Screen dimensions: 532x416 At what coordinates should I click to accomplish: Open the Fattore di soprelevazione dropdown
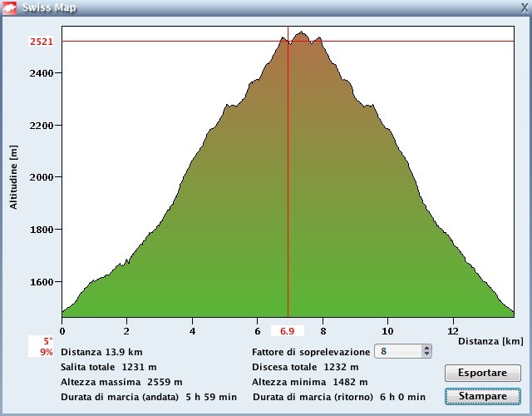point(402,352)
